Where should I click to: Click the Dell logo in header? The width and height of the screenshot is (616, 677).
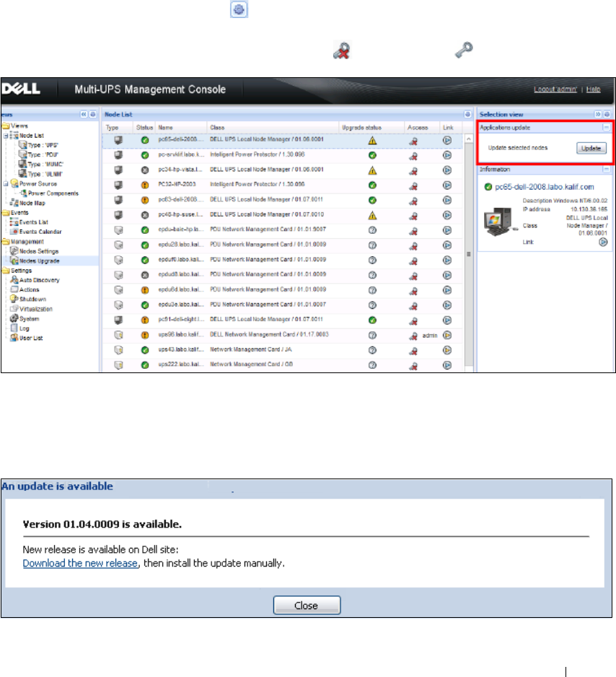click(x=21, y=89)
